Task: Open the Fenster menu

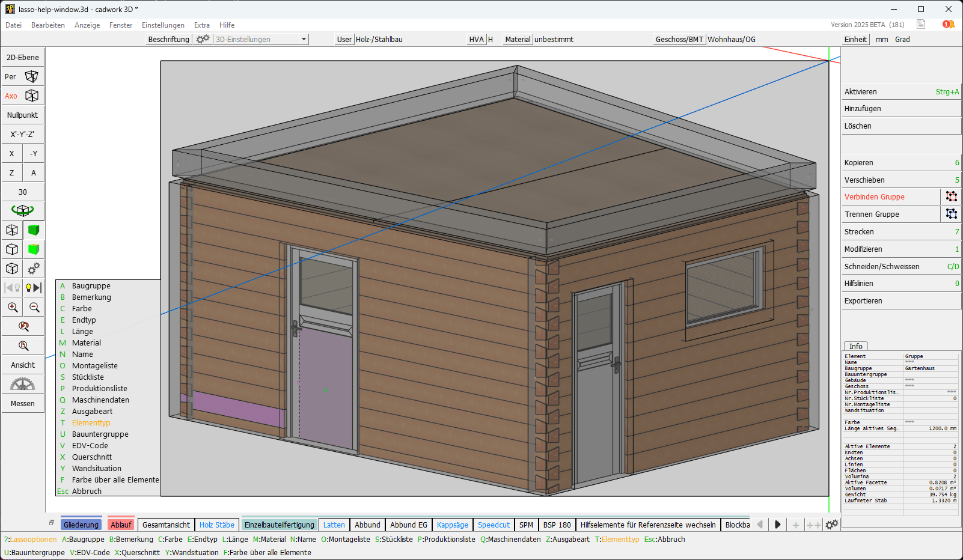Action: (x=121, y=25)
